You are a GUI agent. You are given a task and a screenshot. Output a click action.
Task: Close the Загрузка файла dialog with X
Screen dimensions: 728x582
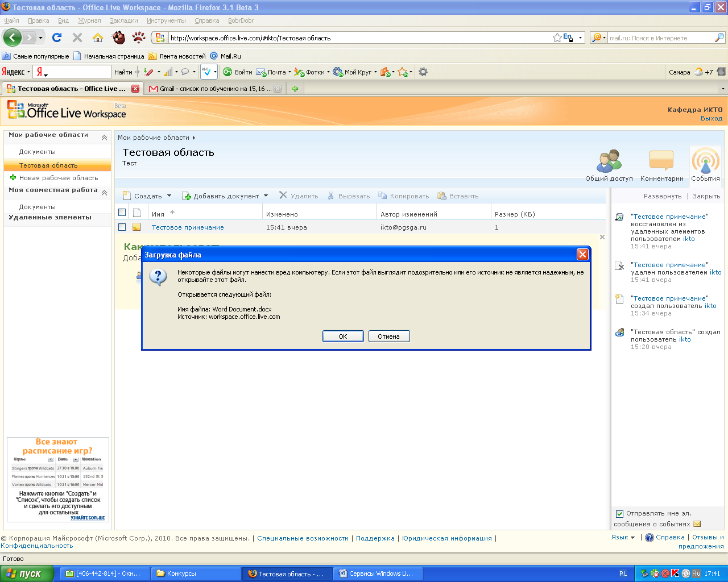[x=582, y=255]
